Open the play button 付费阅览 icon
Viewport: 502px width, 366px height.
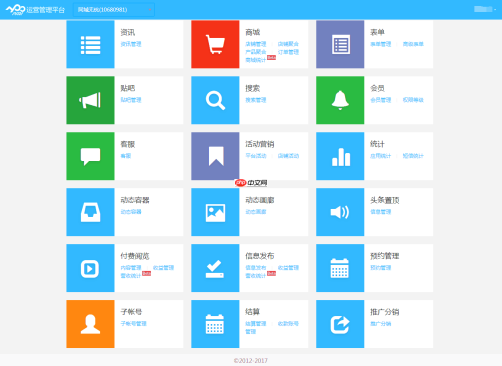(90, 268)
